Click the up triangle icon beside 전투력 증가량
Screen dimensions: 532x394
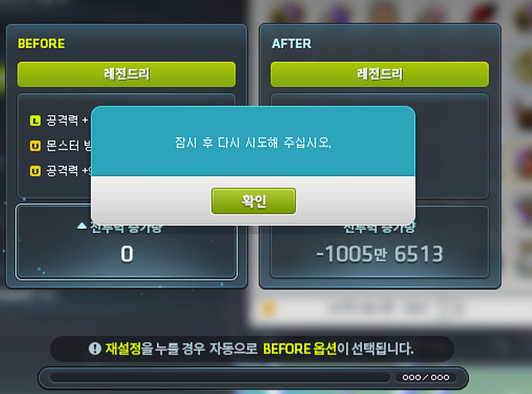click(82, 226)
